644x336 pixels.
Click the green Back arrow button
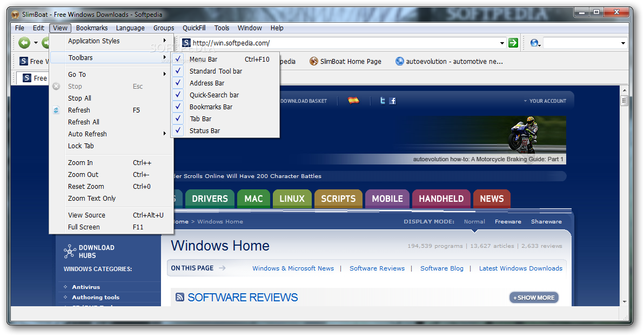coord(24,43)
